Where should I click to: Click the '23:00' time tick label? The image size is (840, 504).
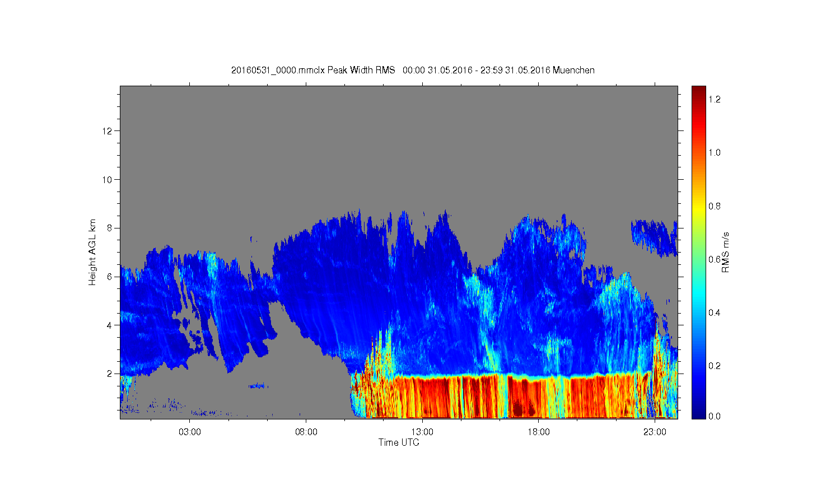[x=655, y=432]
